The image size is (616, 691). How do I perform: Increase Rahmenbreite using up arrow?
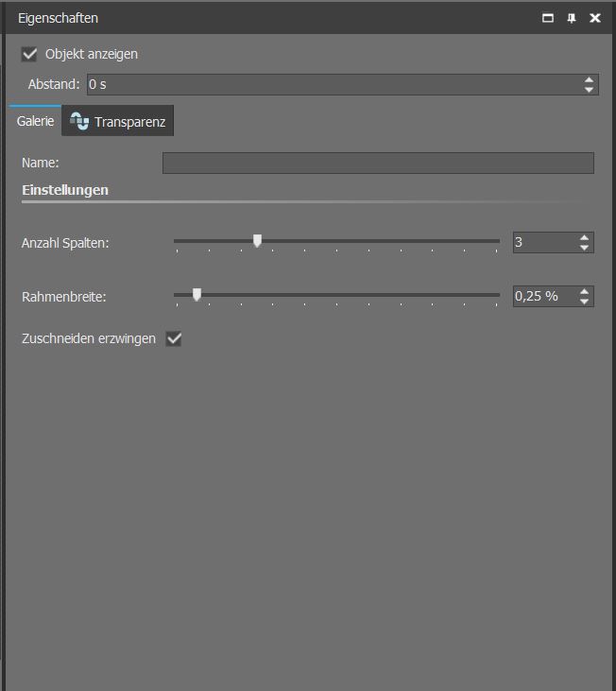[585, 292]
